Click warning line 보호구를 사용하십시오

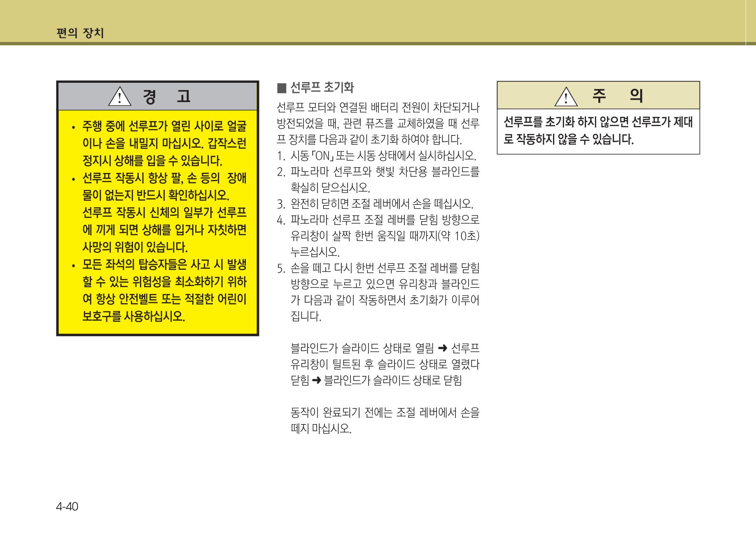pos(134,316)
